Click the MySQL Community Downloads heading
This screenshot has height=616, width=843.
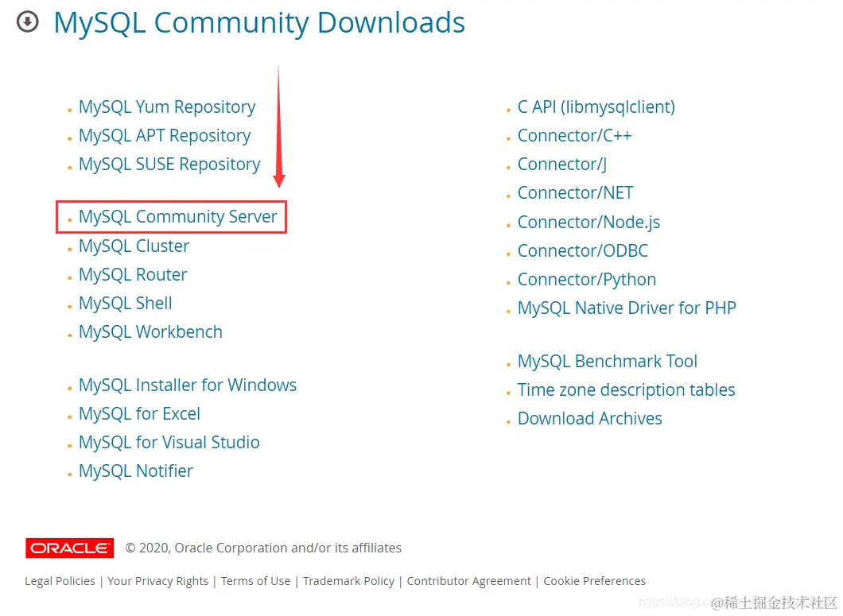[x=259, y=23]
